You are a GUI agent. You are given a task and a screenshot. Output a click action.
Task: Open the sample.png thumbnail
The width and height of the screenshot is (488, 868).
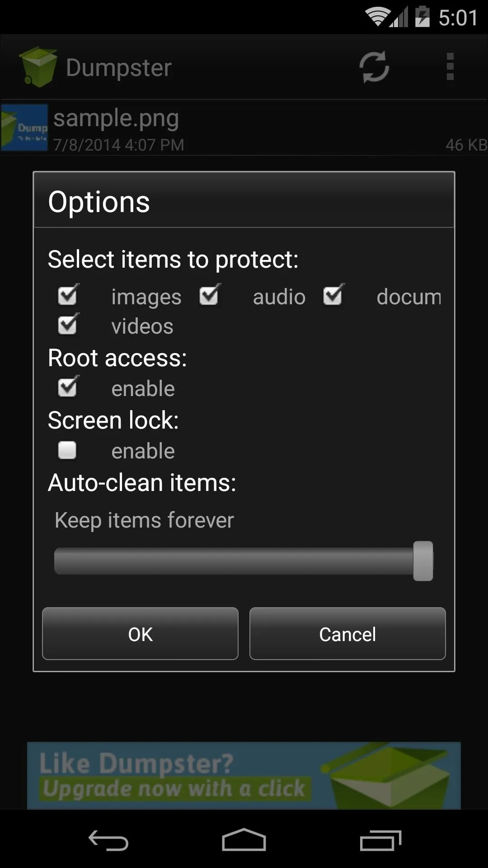[24, 127]
